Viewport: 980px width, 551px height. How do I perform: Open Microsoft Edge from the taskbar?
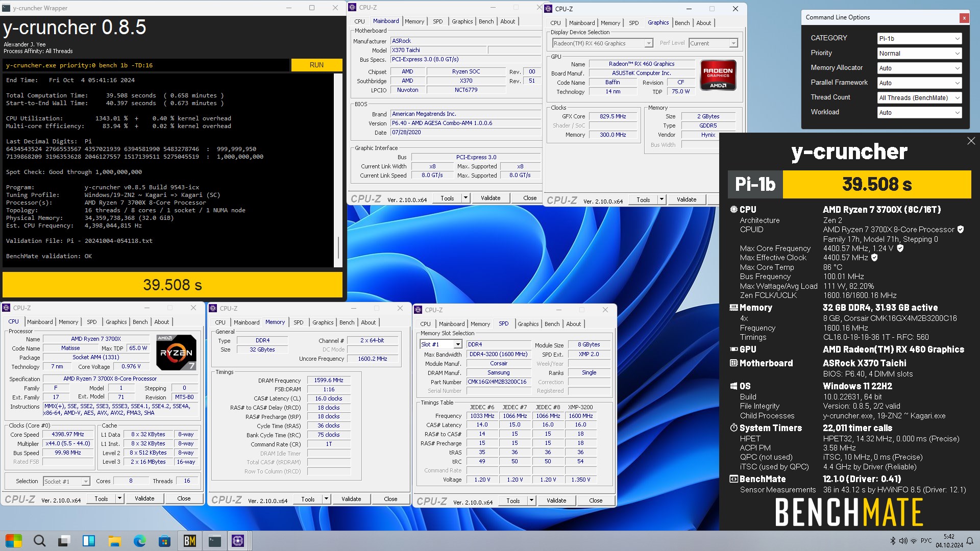139,541
